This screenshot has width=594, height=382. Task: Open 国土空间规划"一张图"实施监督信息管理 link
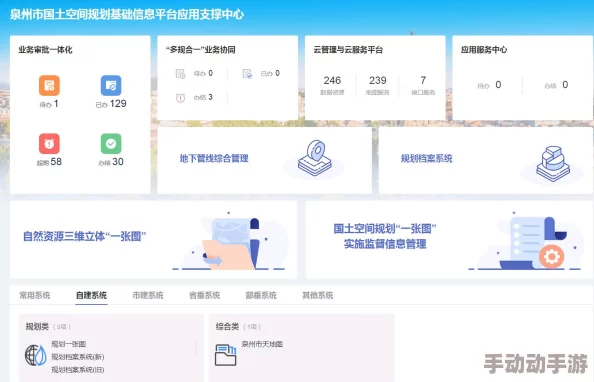[x=385, y=236]
